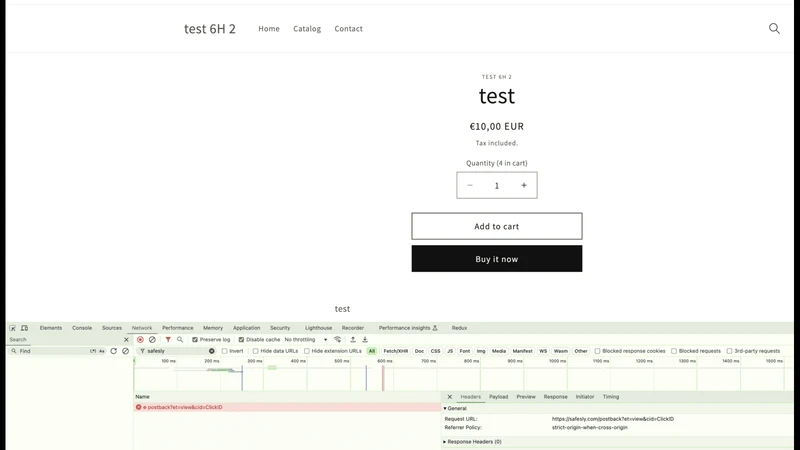
Task: Click the red error icon of postback request
Action: tap(138, 407)
